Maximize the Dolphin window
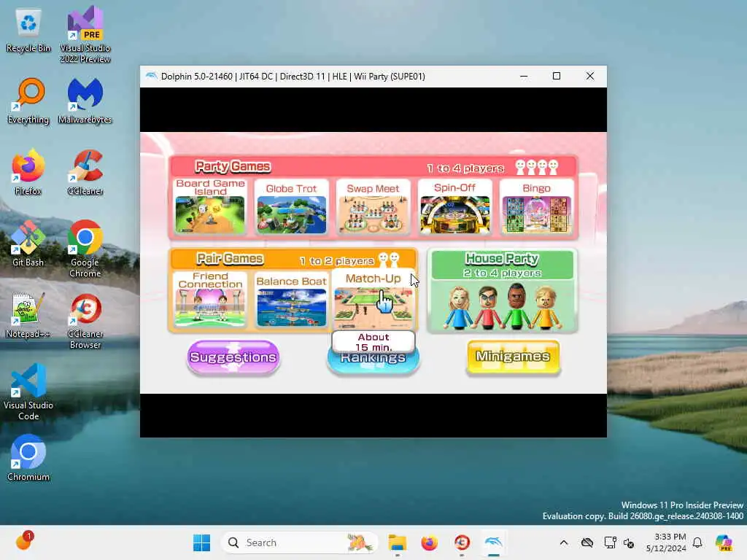This screenshot has height=560, width=747. coord(557,76)
